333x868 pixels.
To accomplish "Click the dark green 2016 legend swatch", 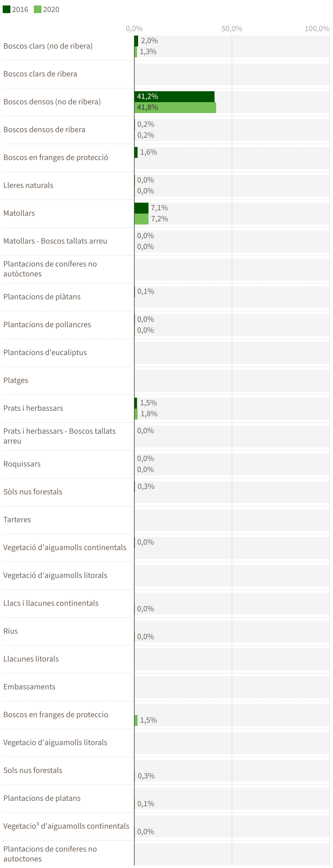I will click(6, 9).
